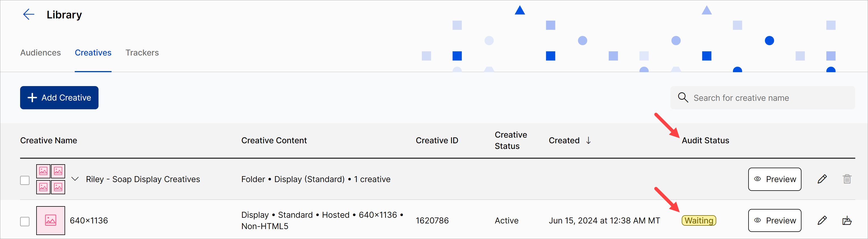Tick the checkbox for the 640×1136 creative
The image size is (868, 239).
pos(25,221)
